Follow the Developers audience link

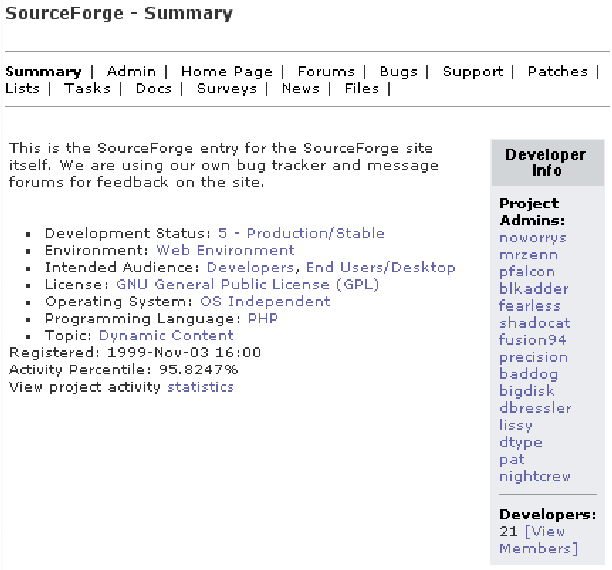click(x=250, y=268)
